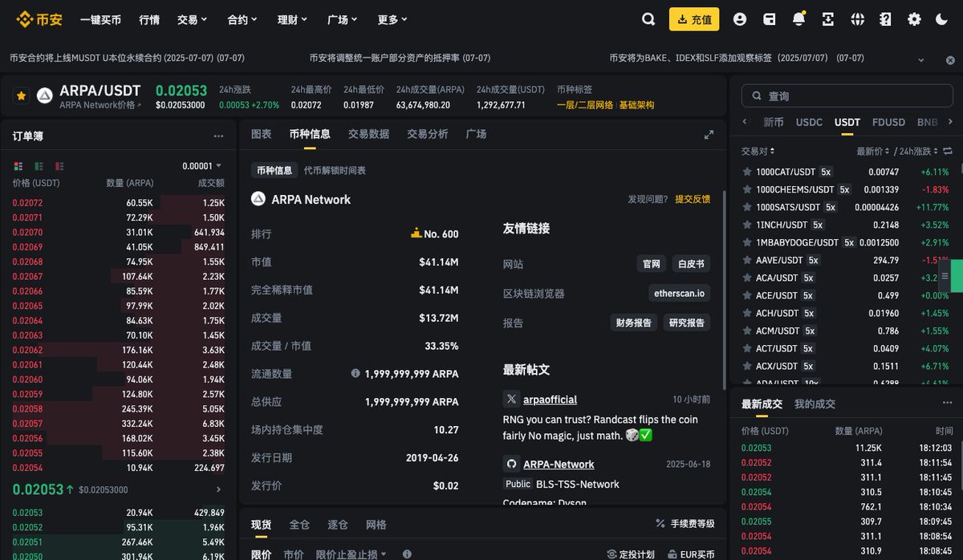The height and width of the screenshot is (560, 963).
Task: Sort pair list by 交易对
Action: (x=758, y=151)
